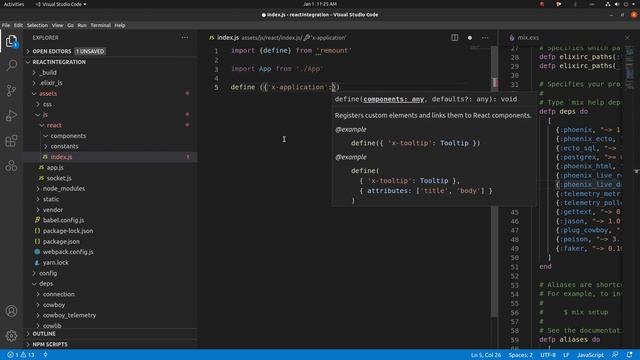Screen dimensions: 640x360
Task: Click the clock in the top bar
Action: tap(320, 4)
